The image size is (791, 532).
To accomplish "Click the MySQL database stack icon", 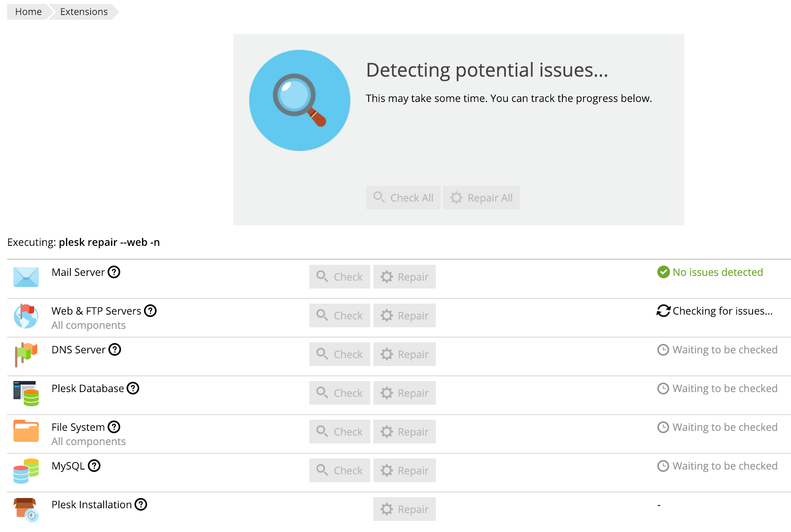I will click(x=26, y=471).
